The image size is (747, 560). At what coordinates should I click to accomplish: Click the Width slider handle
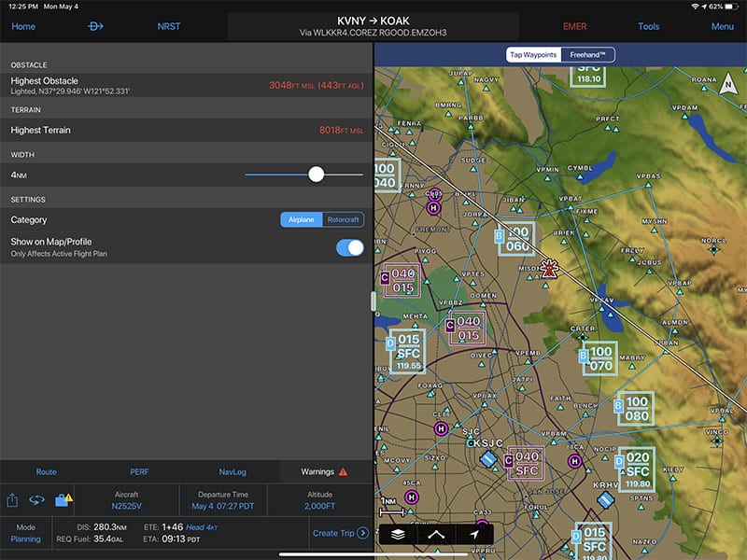click(316, 175)
